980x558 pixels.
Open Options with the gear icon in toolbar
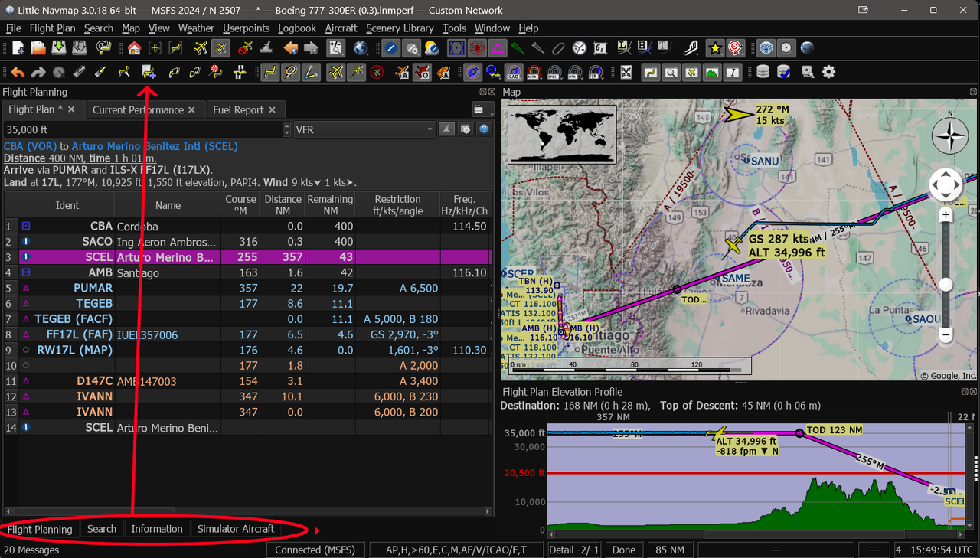[828, 73]
